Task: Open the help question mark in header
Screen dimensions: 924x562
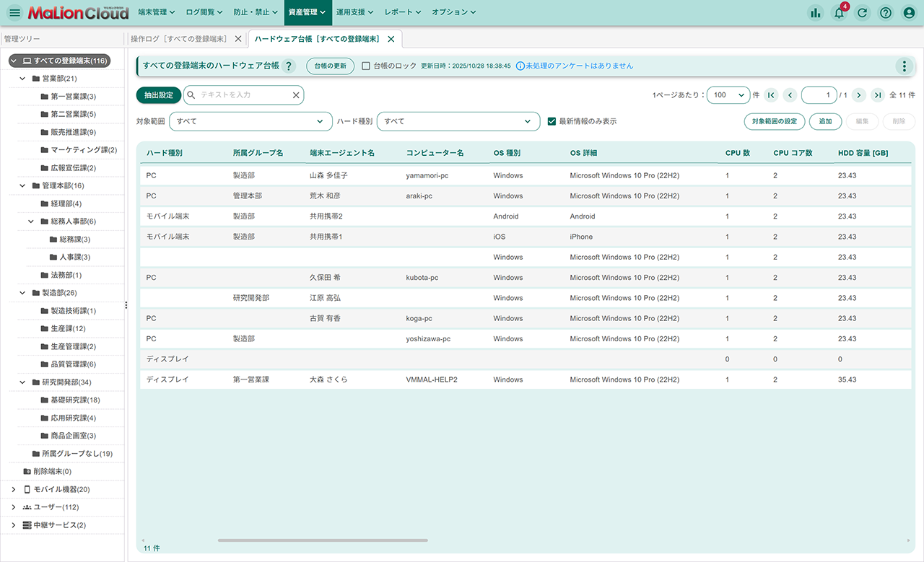Action: tap(886, 12)
